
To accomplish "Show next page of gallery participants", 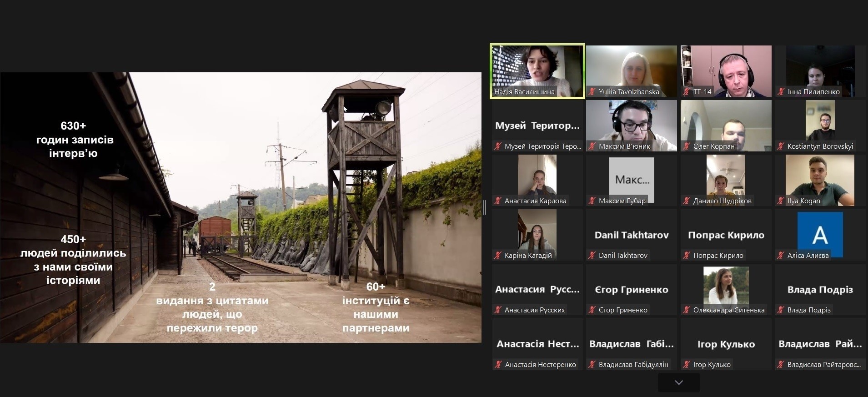I will [x=678, y=382].
